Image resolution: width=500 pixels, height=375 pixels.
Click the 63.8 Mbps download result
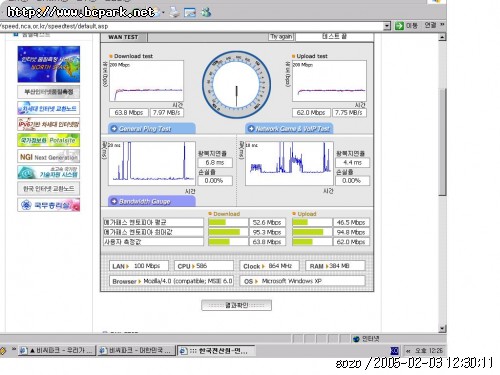pos(129,113)
